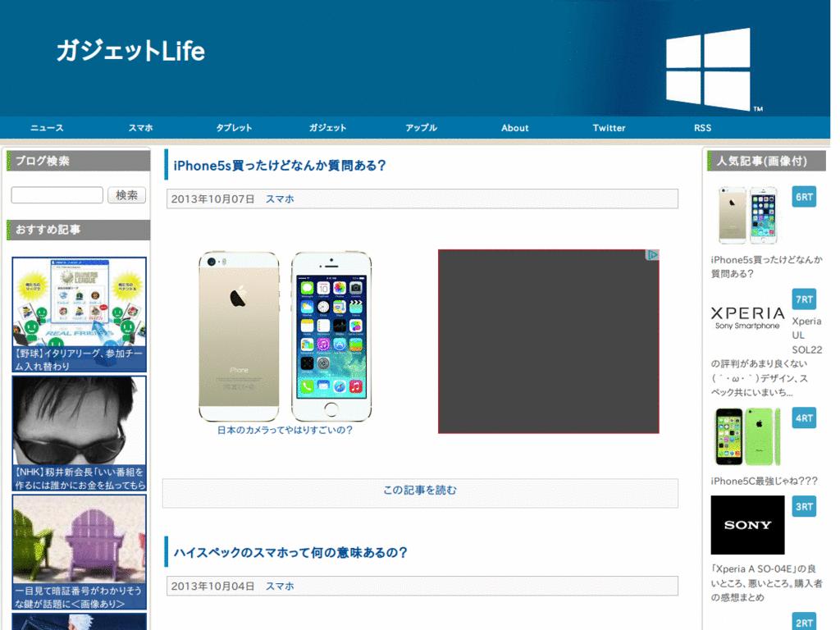Click date text 2013年10月04日
The width and height of the screenshot is (840, 630).
pyautogui.click(x=212, y=586)
